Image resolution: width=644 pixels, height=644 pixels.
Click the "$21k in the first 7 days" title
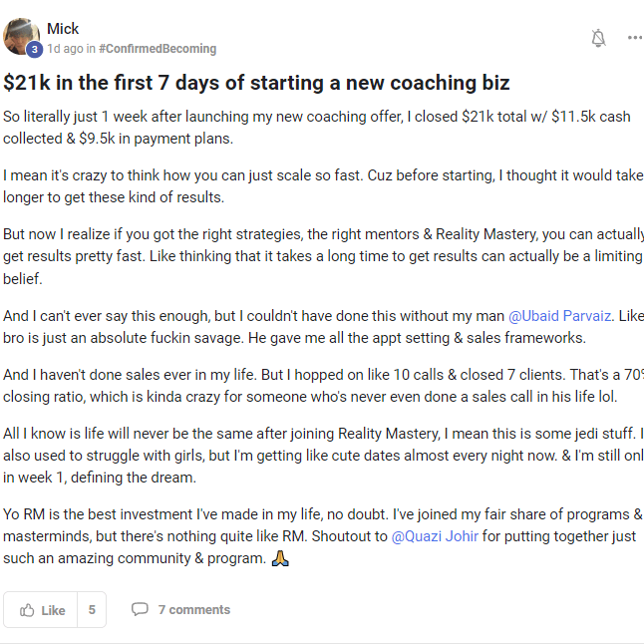pos(256,83)
